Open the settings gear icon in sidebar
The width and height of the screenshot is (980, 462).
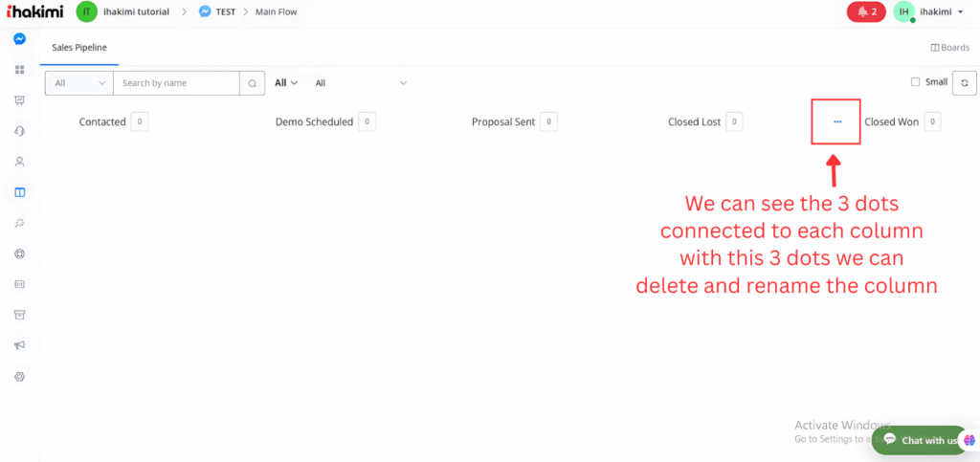19,377
